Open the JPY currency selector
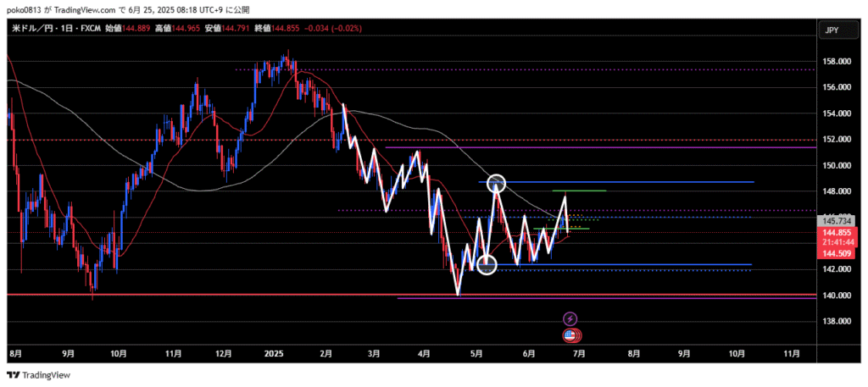 pos(832,30)
